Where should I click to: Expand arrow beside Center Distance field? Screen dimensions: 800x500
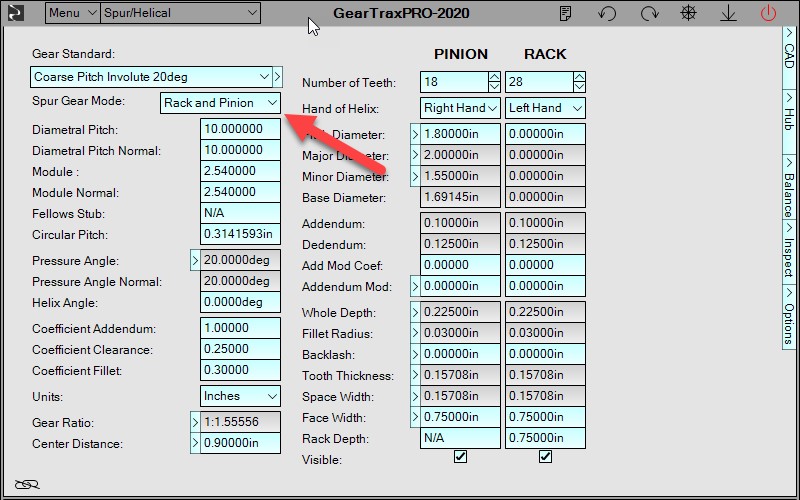click(x=195, y=443)
